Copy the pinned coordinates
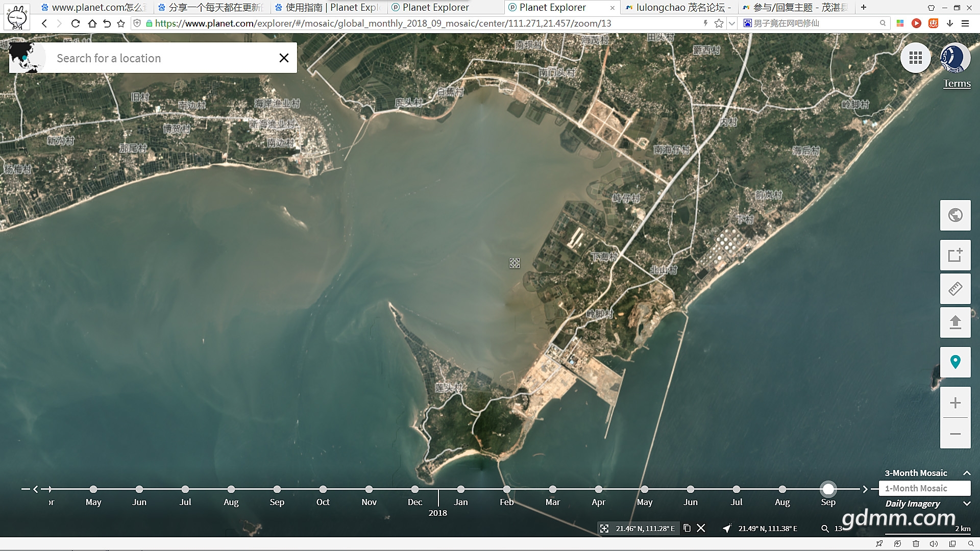 [x=687, y=528]
